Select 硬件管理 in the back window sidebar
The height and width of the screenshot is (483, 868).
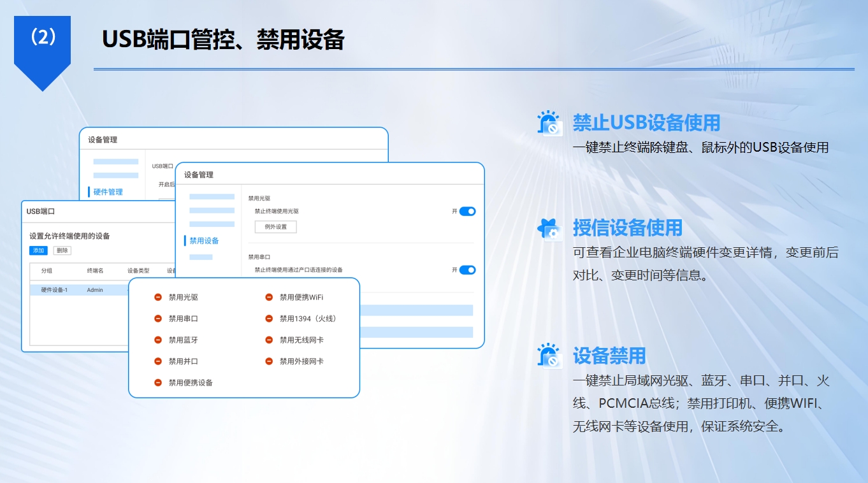[x=108, y=192]
